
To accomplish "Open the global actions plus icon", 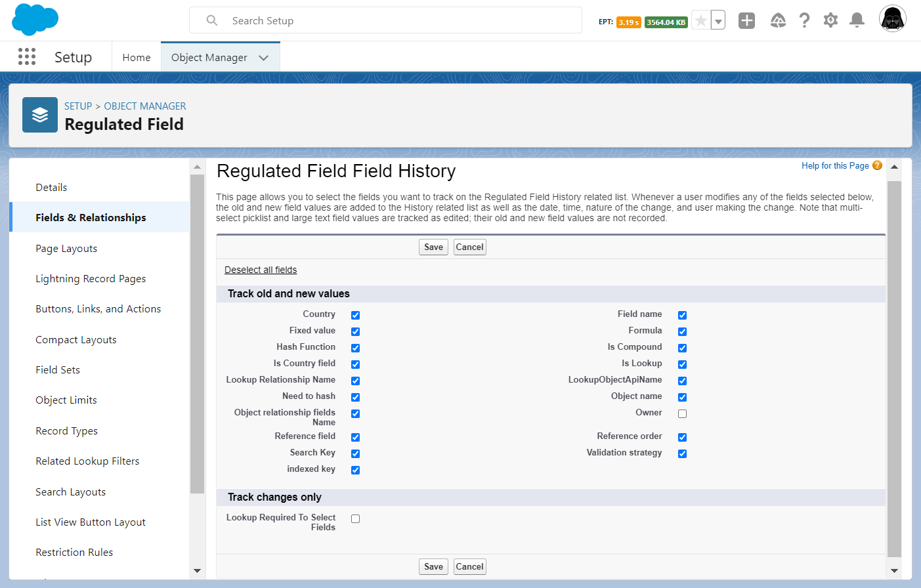I will tap(746, 21).
